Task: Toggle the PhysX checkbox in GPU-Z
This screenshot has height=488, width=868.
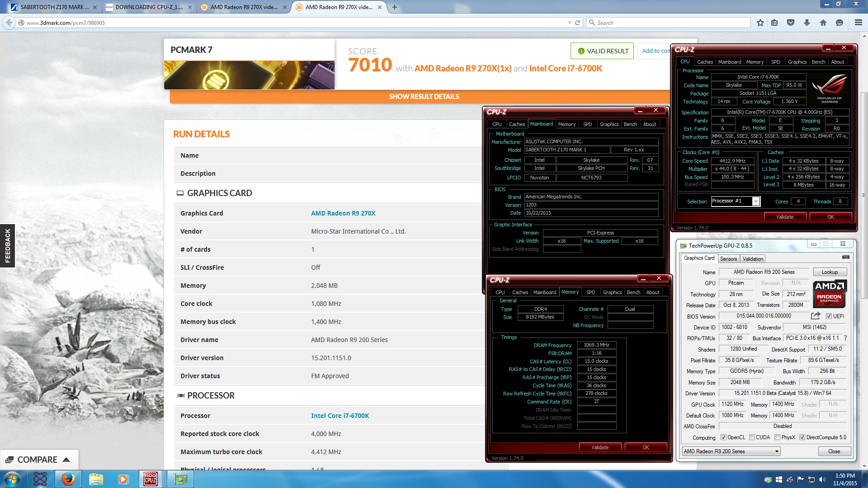Action: click(x=777, y=437)
